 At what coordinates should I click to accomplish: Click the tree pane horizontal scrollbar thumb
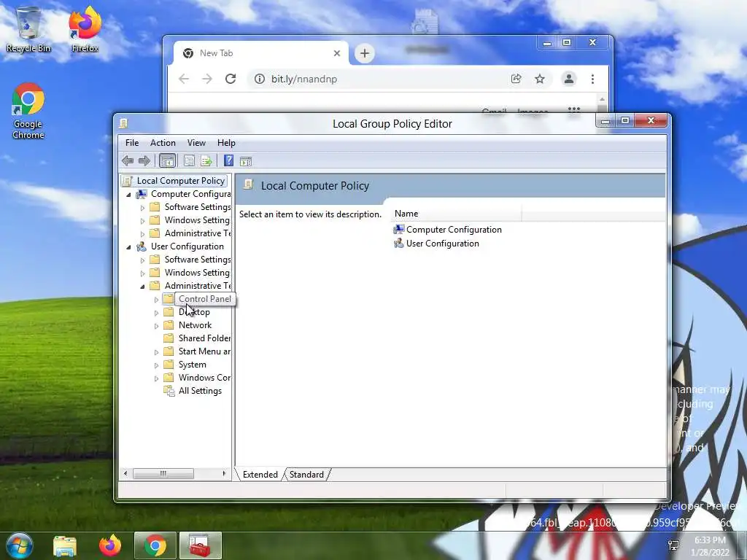click(x=163, y=473)
